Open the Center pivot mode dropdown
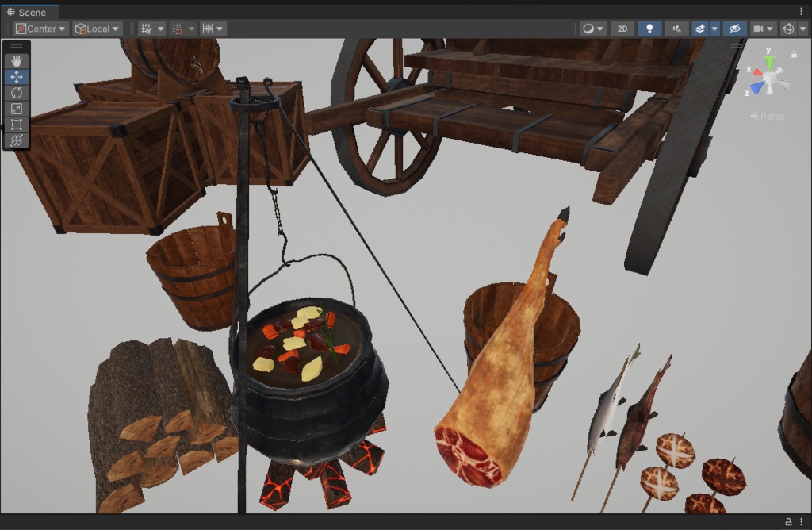The height and width of the screenshot is (530, 812). pyautogui.click(x=40, y=29)
